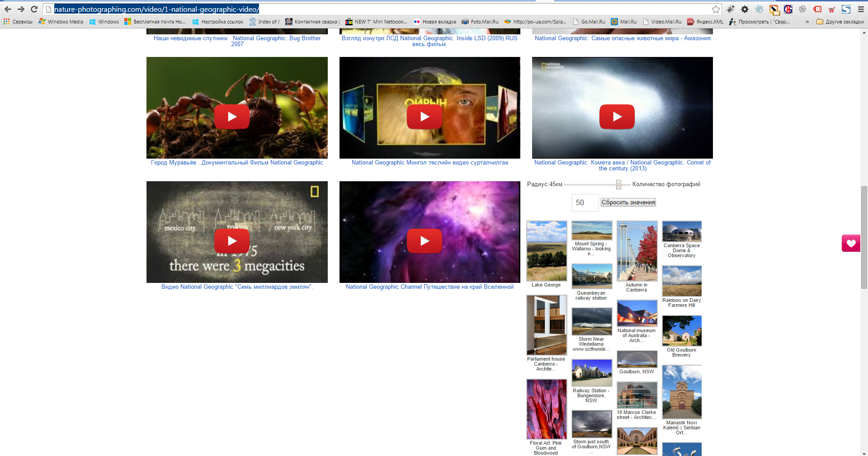Open the Настройка ссылок bookmark
The width and height of the screenshot is (868, 456).
coord(218,22)
